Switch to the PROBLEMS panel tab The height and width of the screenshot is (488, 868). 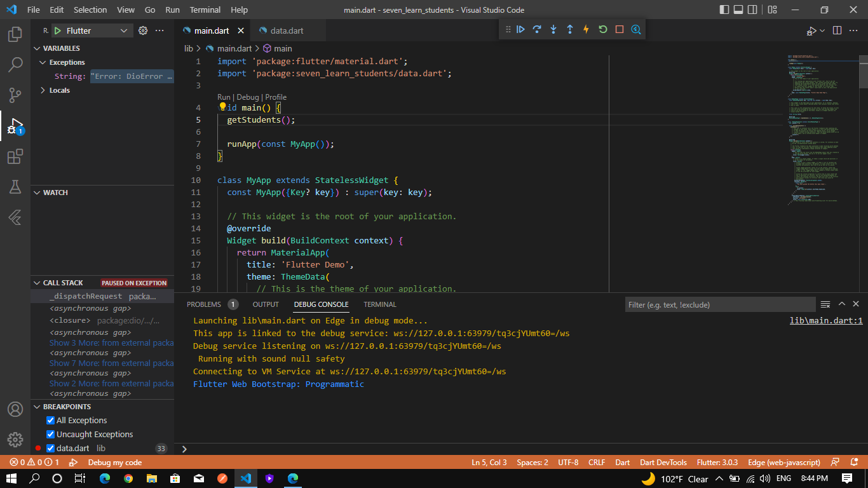point(204,304)
